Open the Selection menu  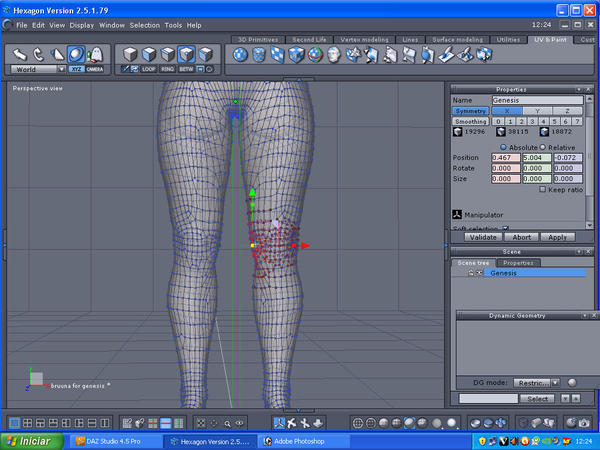point(145,24)
